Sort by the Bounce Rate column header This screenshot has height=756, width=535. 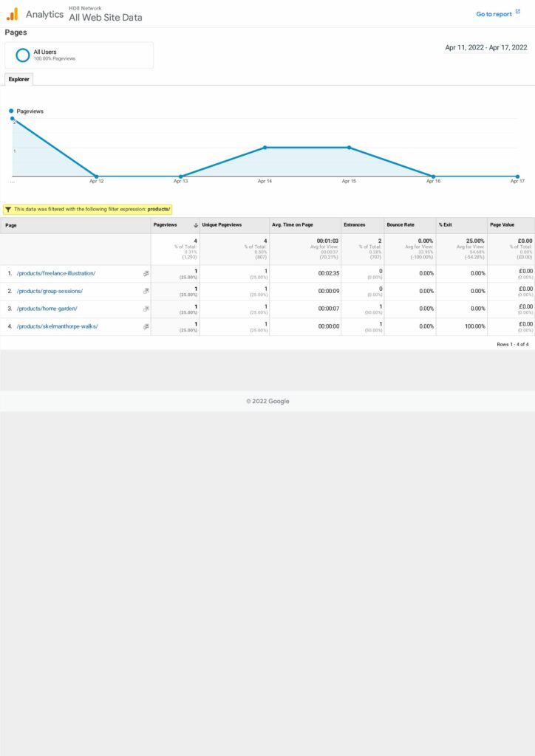point(400,225)
